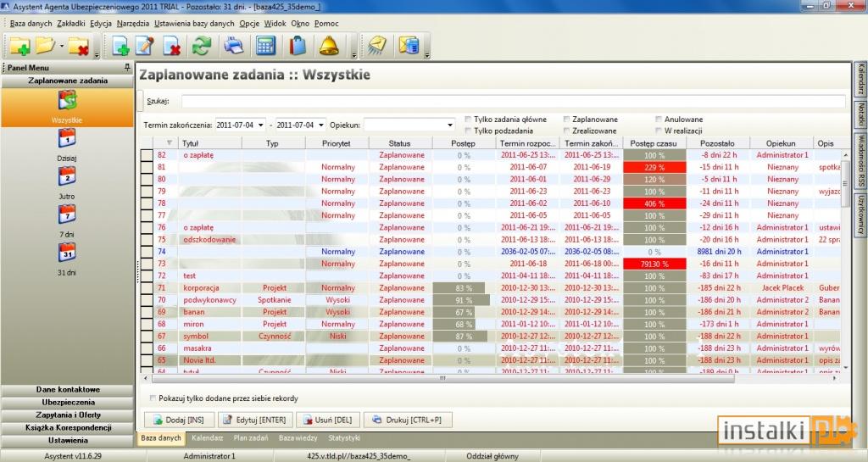Click the 79130 % red time progress bar
The width and height of the screenshot is (868, 462).
[654, 264]
